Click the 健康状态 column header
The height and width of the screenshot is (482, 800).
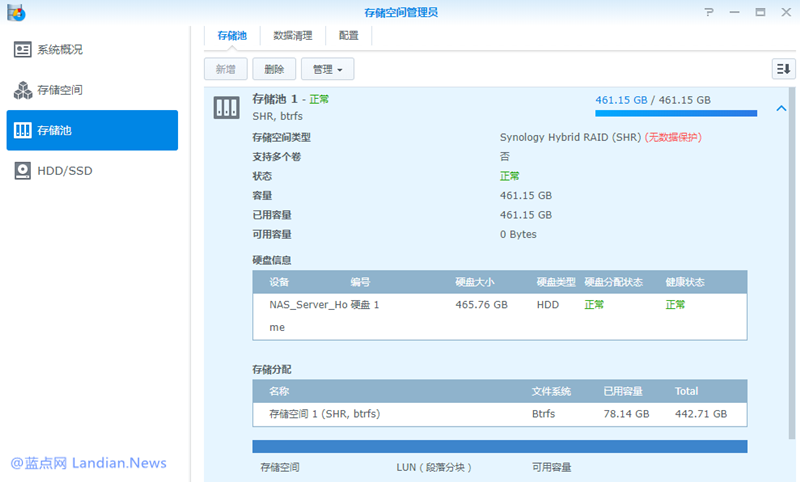[x=685, y=282]
